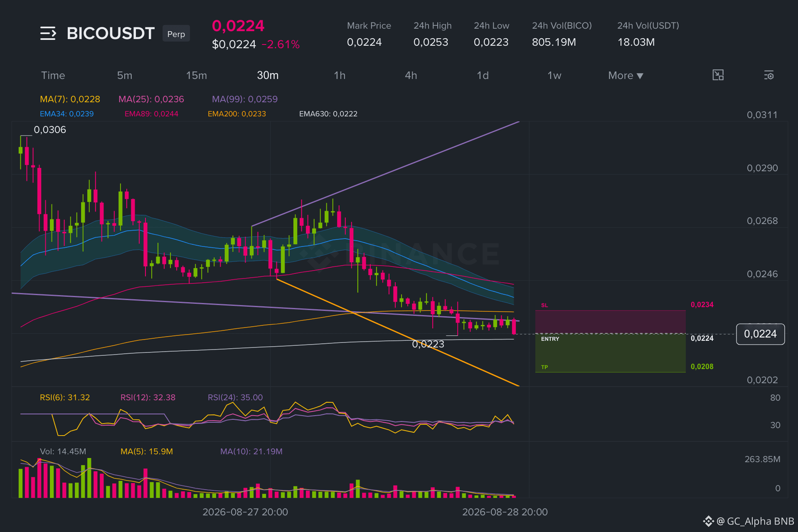Click the 0,0246 price axis label

762,274
